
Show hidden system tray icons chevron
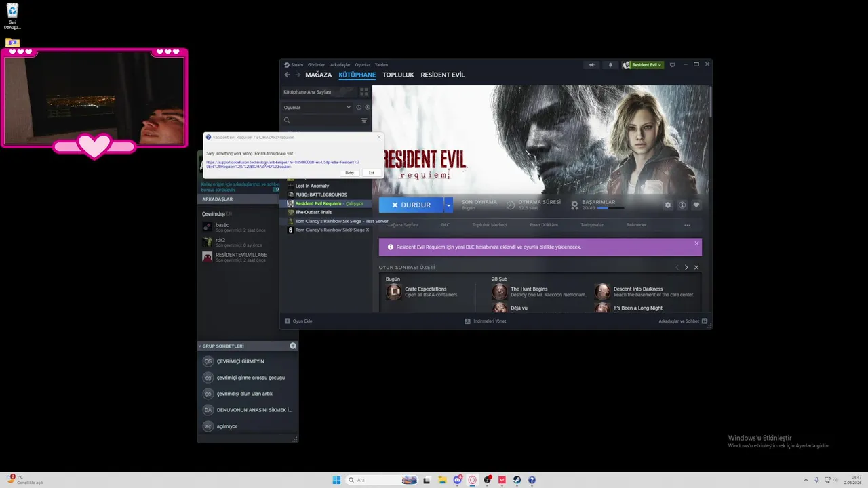coord(806,480)
